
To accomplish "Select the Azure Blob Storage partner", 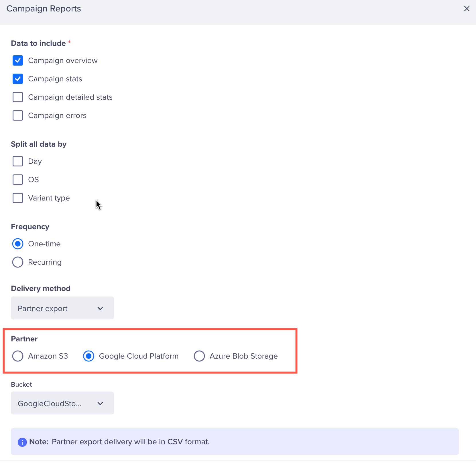I will [x=199, y=356].
